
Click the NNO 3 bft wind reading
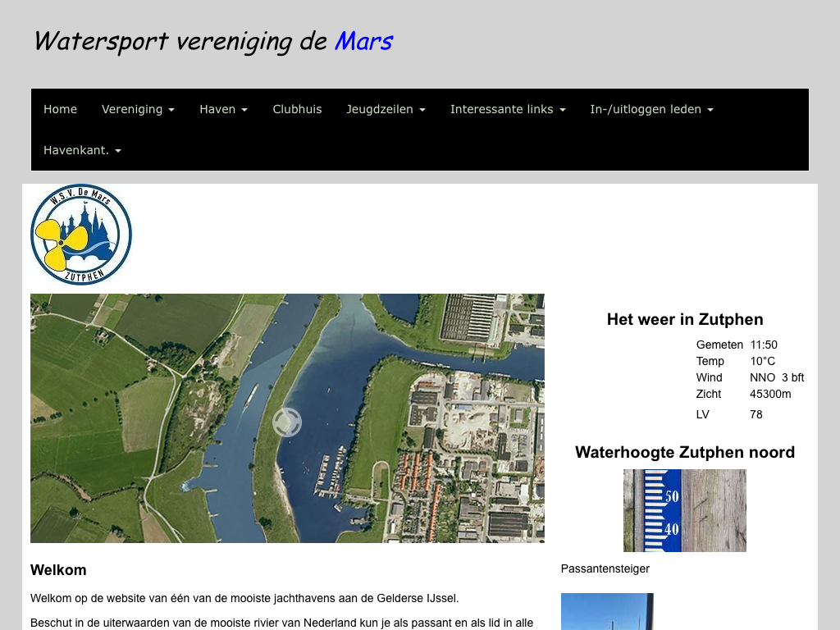pos(776,377)
